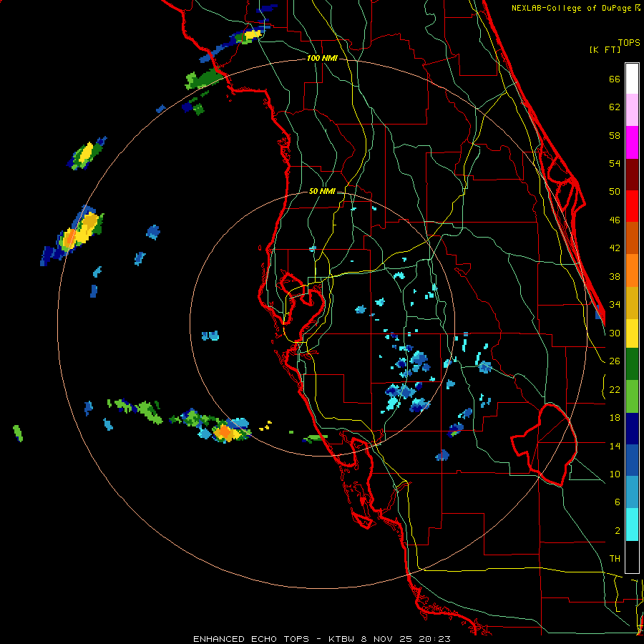Click the 38 legend value
Image resolution: width=644 pixels, height=644 pixels.
(x=615, y=276)
